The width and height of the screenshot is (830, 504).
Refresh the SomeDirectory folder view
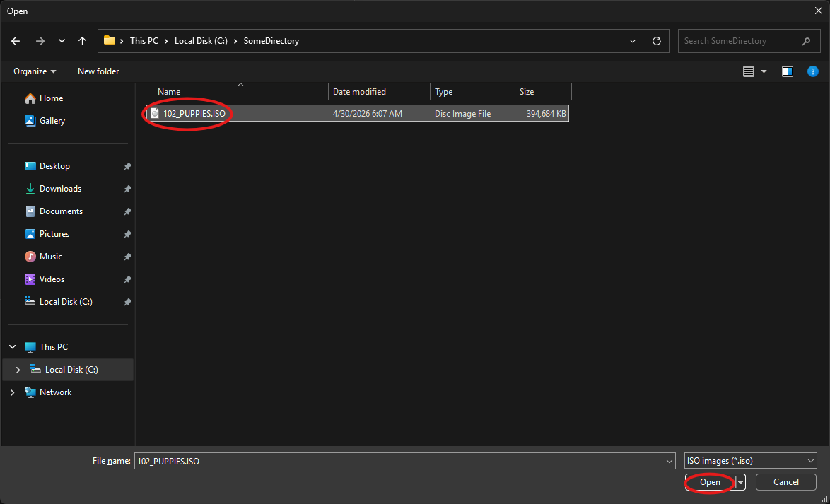click(x=656, y=41)
